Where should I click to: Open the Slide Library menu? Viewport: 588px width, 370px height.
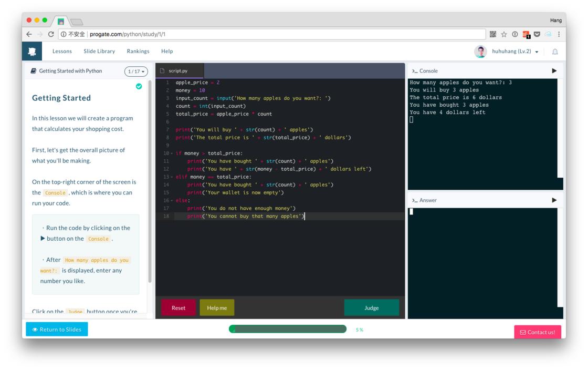point(99,52)
